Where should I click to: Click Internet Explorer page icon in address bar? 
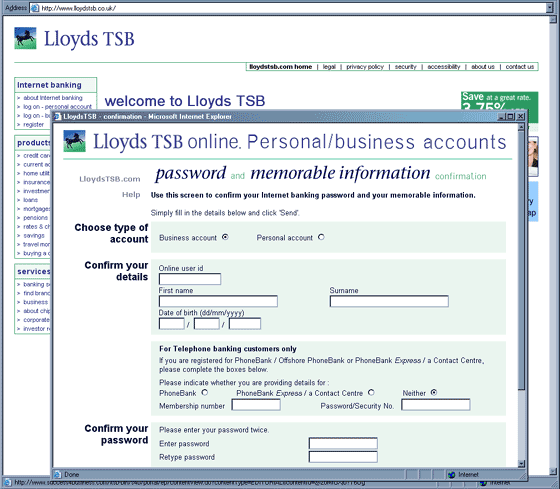tap(35, 8)
